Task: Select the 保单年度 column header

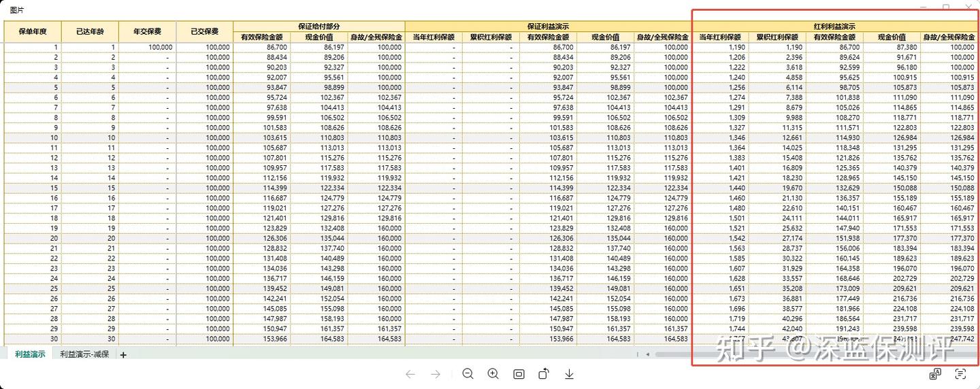Action: click(33, 31)
